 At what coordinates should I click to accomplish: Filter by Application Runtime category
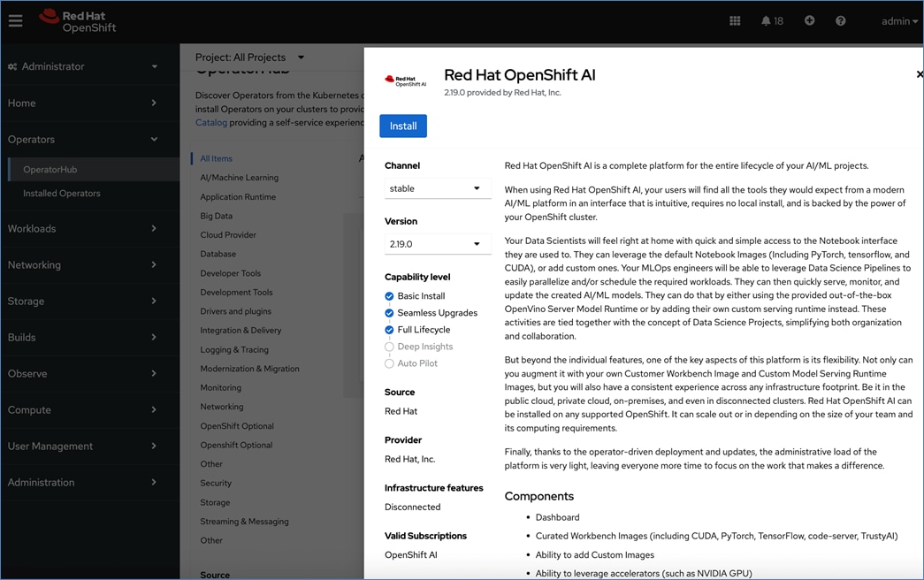tap(238, 197)
